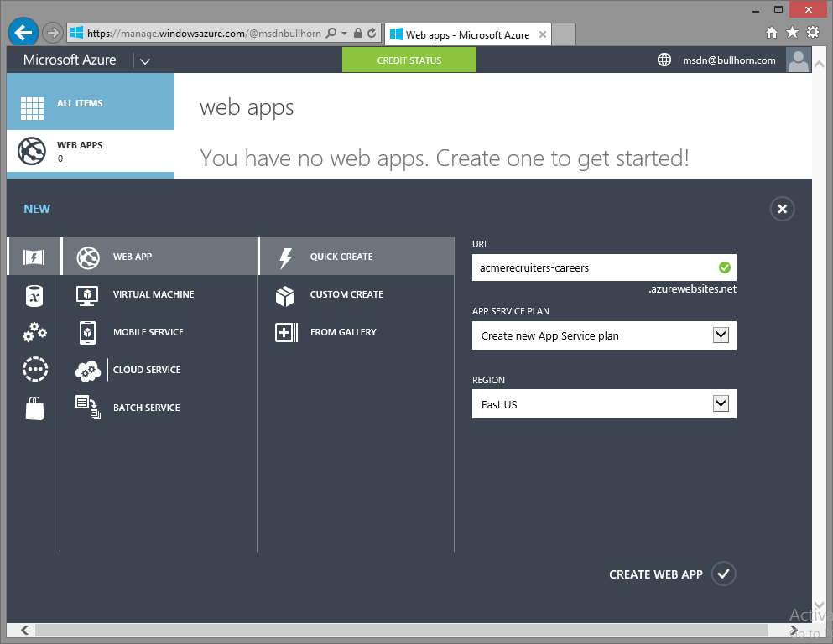Click the browser address bar

(x=223, y=33)
